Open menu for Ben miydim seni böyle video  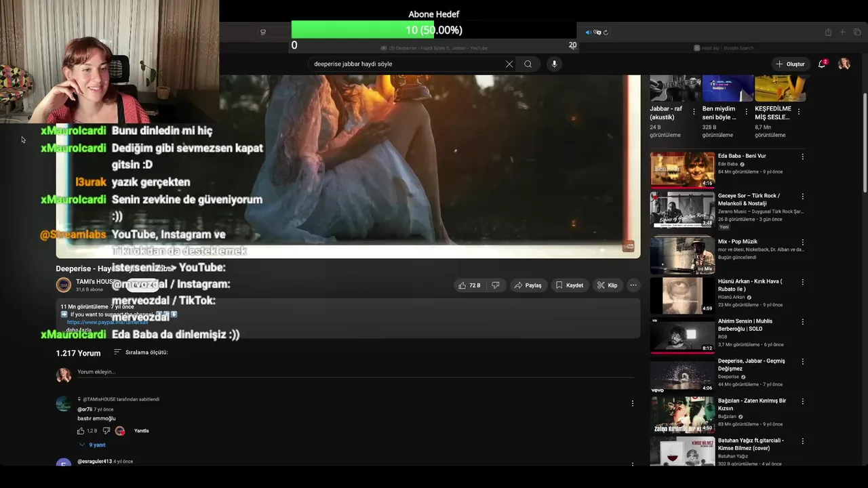tap(747, 112)
